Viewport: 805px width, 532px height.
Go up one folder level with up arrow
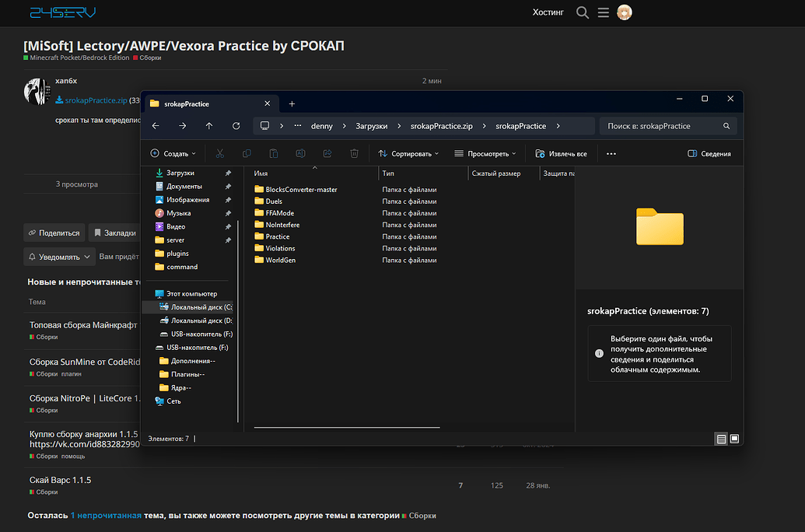[x=209, y=126]
